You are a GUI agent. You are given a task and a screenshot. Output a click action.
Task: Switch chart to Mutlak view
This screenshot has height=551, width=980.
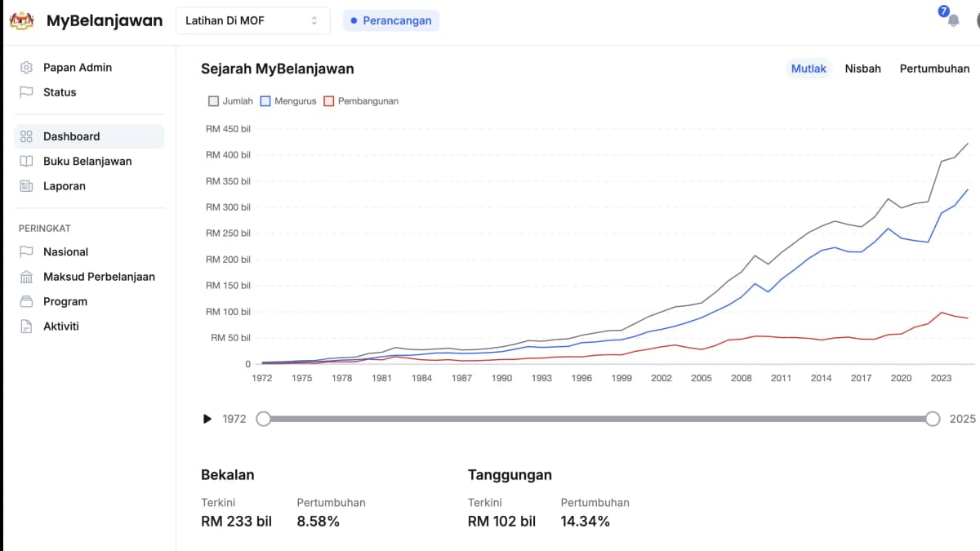point(808,69)
